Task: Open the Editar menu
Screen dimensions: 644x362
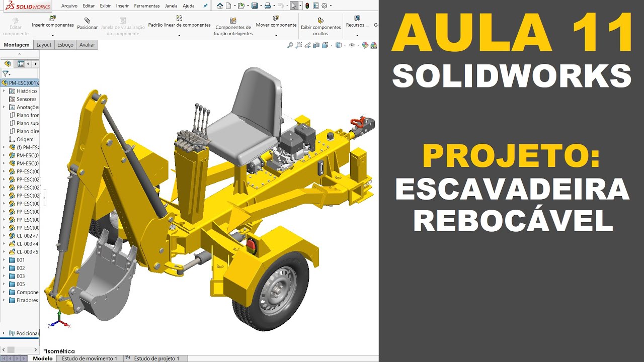Action: [x=89, y=6]
